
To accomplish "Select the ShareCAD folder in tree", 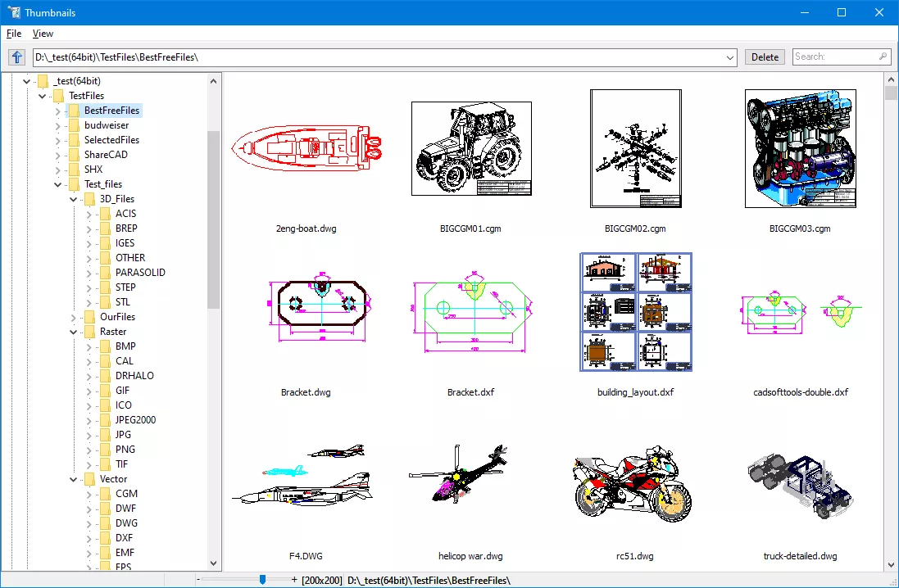I will tap(106, 155).
